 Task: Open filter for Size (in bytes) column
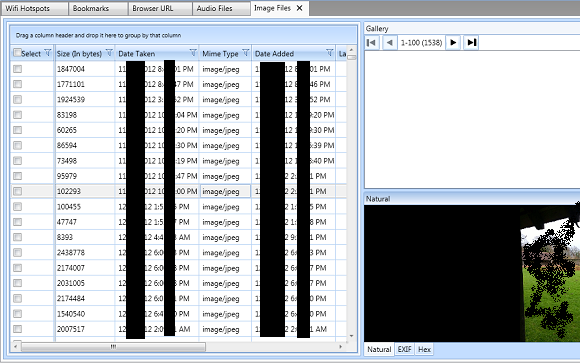[109, 53]
